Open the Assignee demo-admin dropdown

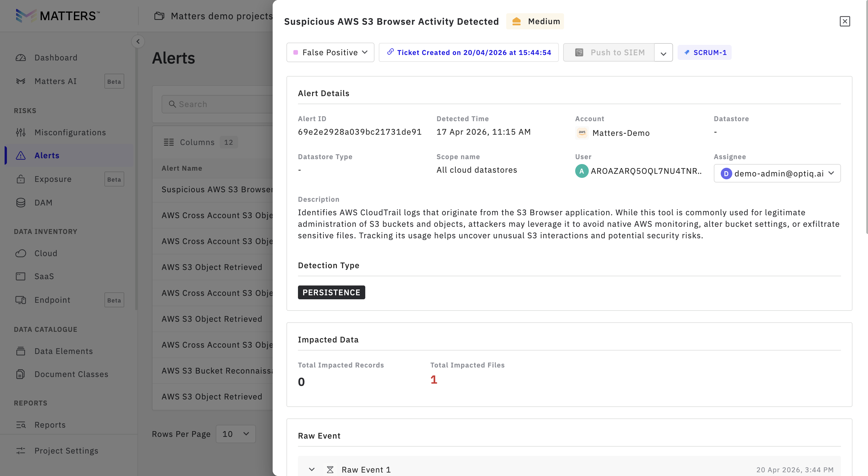(777, 173)
